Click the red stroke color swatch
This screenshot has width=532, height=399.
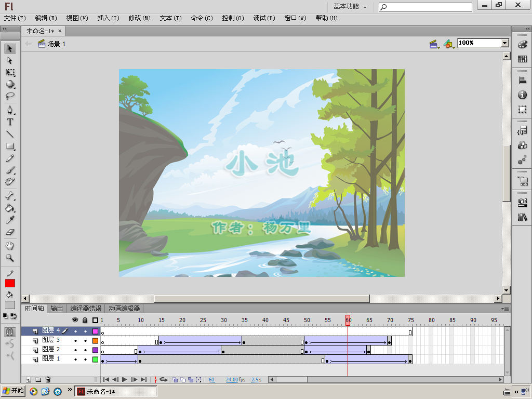tap(10, 283)
